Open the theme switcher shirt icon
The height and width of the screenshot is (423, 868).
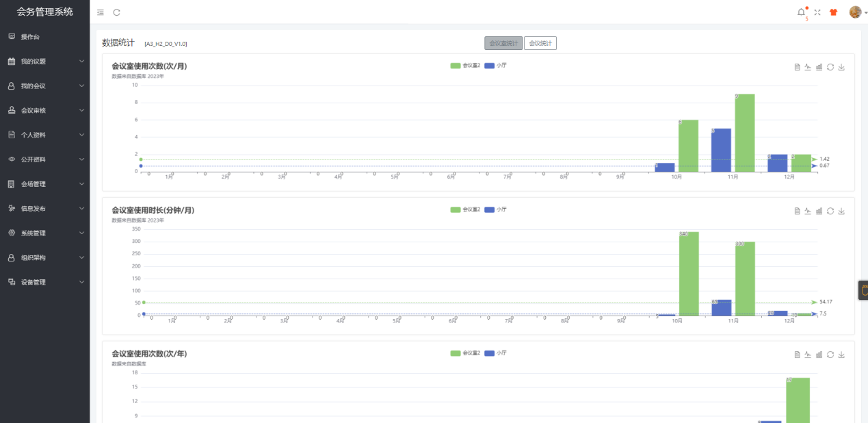click(833, 12)
